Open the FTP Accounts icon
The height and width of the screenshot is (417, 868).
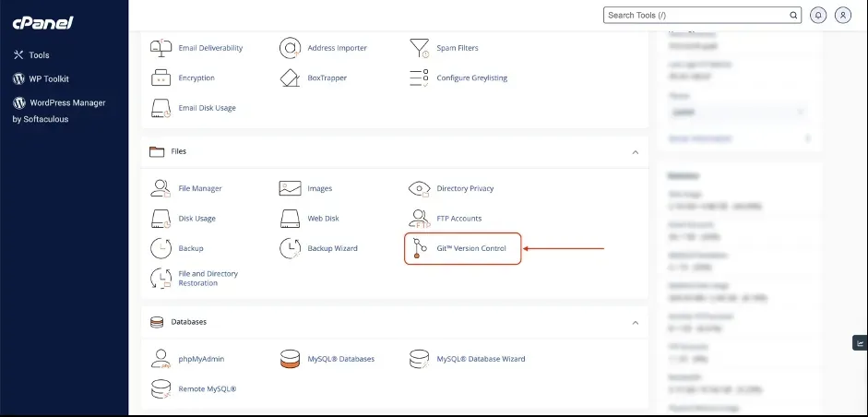419,219
